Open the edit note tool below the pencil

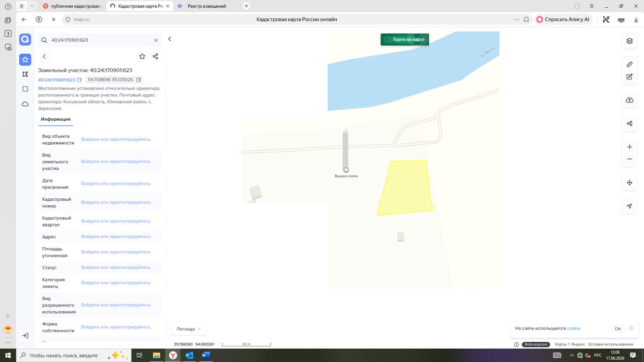[x=630, y=77]
